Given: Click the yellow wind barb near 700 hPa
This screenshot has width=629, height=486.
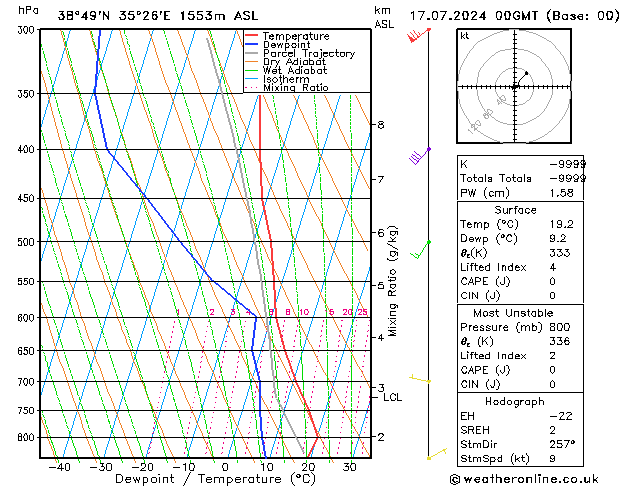Looking at the screenshot, I should pyautogui.click(x=421, y=380).
